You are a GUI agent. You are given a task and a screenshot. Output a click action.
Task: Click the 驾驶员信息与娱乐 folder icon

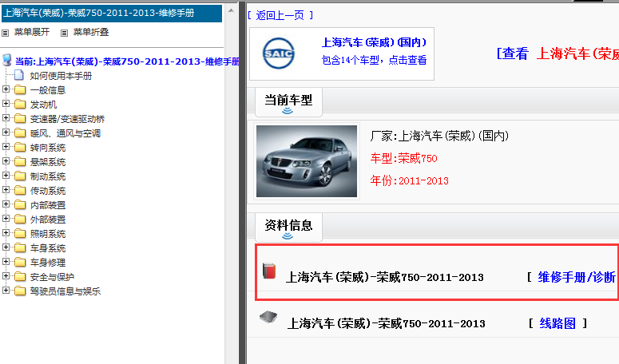[x=20, y=291]
